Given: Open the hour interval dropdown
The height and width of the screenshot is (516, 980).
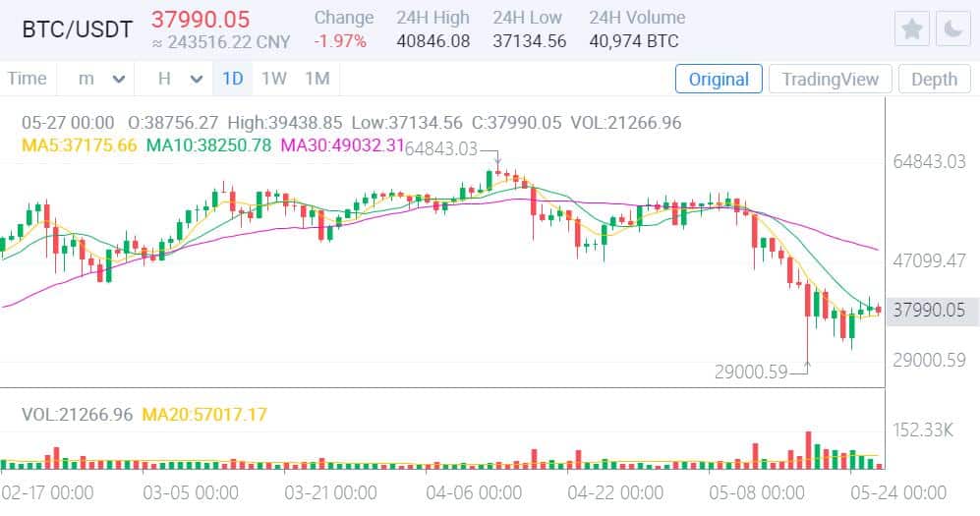Looking at the screenshot, I should 181,79.
